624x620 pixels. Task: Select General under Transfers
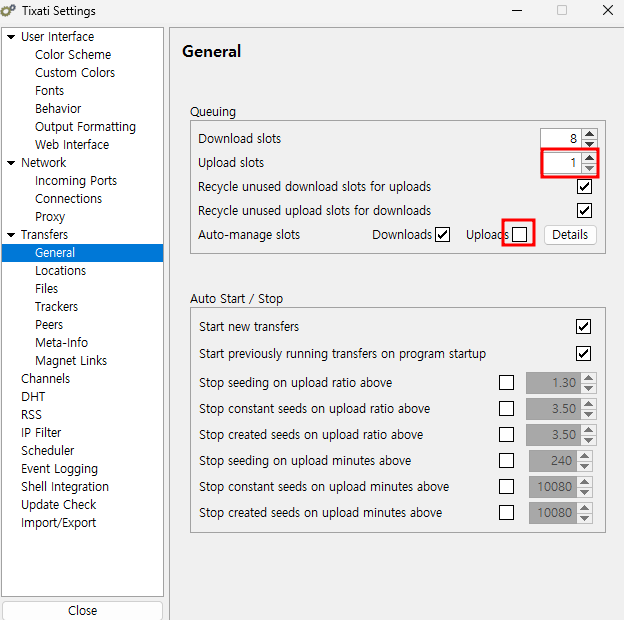[x=82, y=253]
